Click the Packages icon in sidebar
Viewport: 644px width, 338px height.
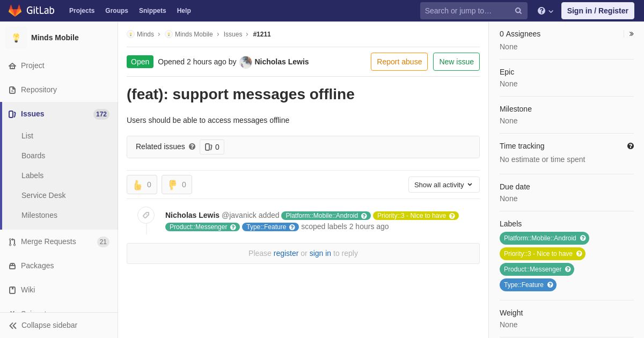pyautogui.click(x=12, y=266)
